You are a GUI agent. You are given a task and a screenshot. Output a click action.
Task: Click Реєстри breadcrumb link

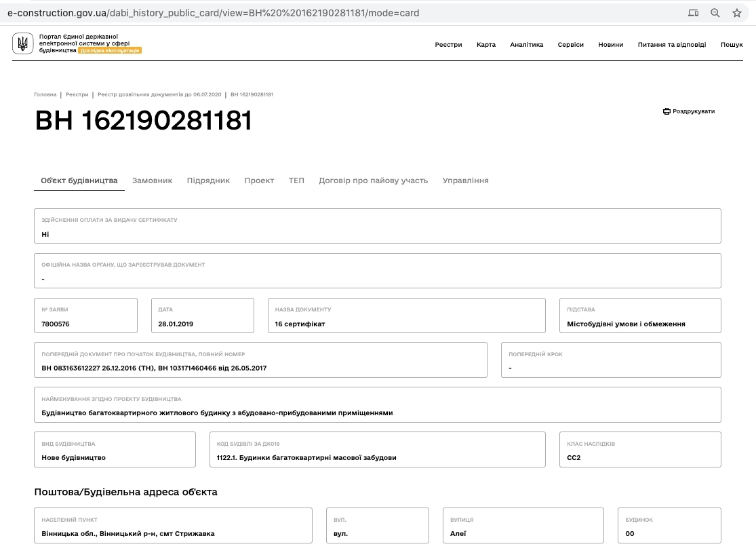click(77, 94)
